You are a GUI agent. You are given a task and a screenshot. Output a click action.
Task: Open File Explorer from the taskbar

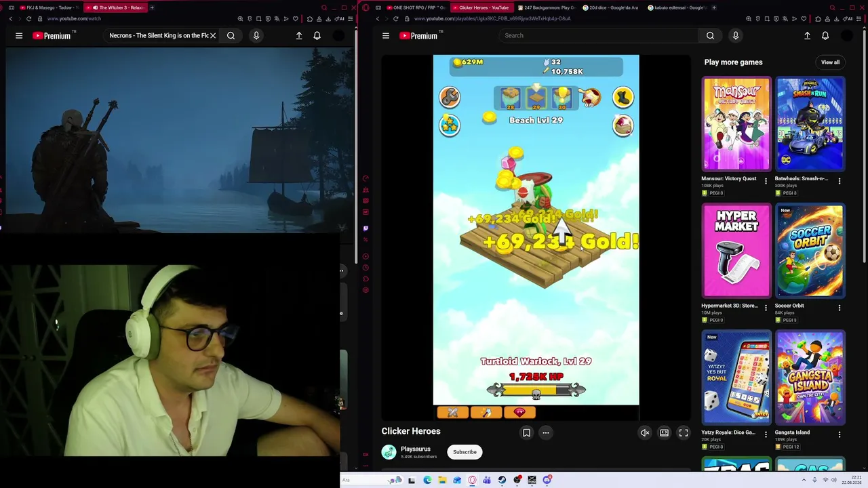(x=442, y=481)
